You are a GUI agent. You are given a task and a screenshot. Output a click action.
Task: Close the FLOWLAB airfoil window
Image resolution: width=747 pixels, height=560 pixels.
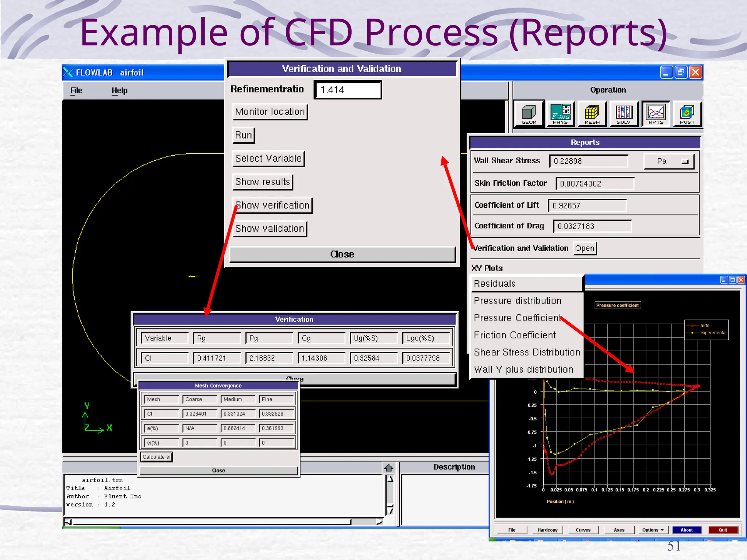pos(696,72)
